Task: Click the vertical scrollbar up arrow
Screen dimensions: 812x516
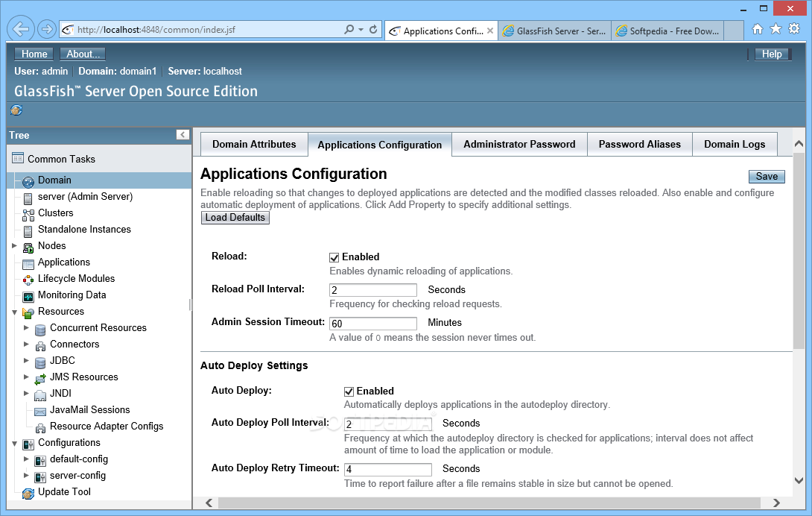Action: click(x=799, y=144)
